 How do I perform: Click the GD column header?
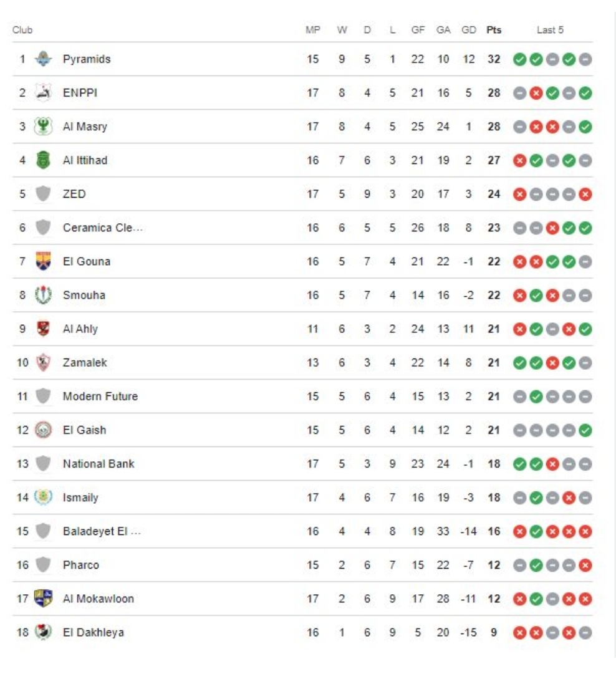point(469,30)
